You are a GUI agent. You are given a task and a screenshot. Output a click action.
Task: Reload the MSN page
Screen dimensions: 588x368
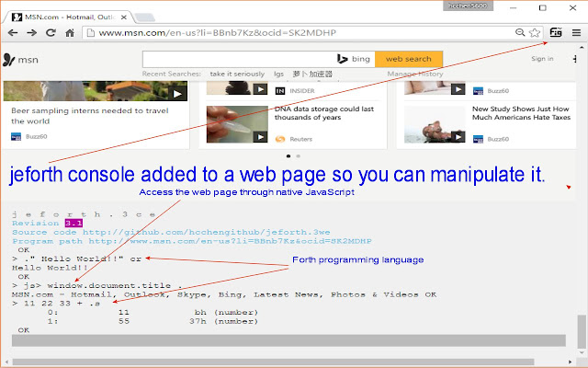click(51, 33)
